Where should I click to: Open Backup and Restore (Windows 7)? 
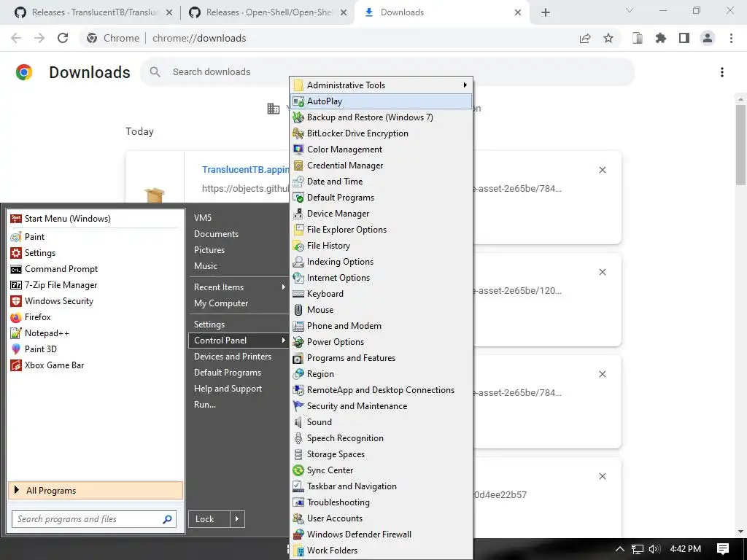381,117
